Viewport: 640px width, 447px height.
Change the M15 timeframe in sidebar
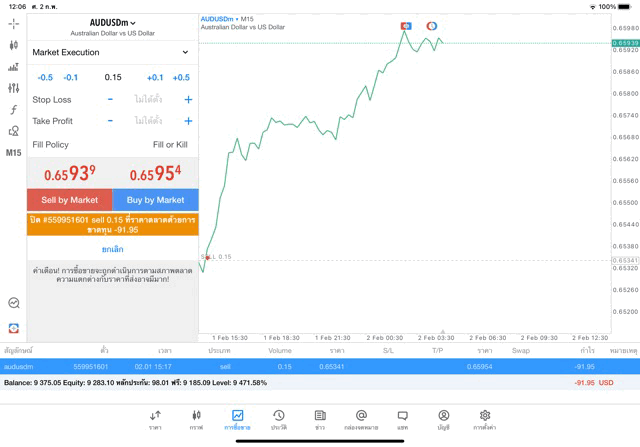coord(13,153)
